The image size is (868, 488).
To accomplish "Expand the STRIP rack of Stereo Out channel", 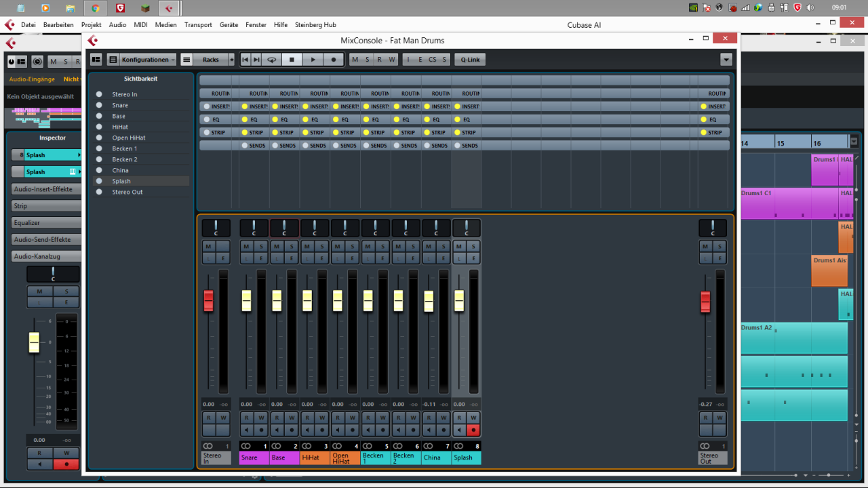I will click(x=713, y=132).
